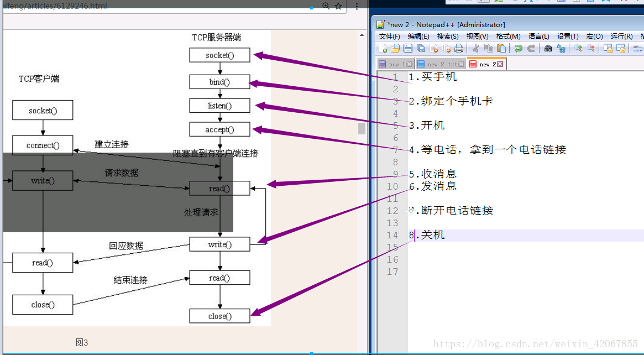Screen dimensions: 644x355
Task: Open the 格式(M) menu
Action: pos(509,36)
